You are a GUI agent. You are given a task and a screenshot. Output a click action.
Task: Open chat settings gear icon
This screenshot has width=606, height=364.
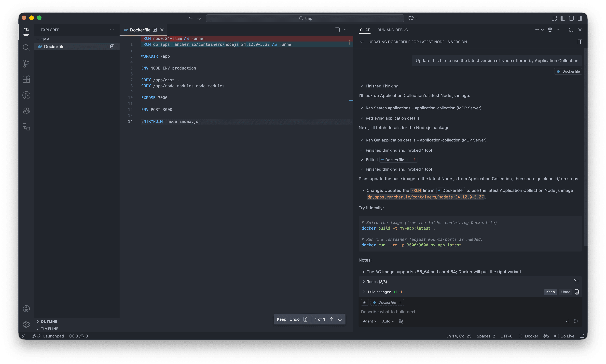pyautogui.click(x=550, y=30)
